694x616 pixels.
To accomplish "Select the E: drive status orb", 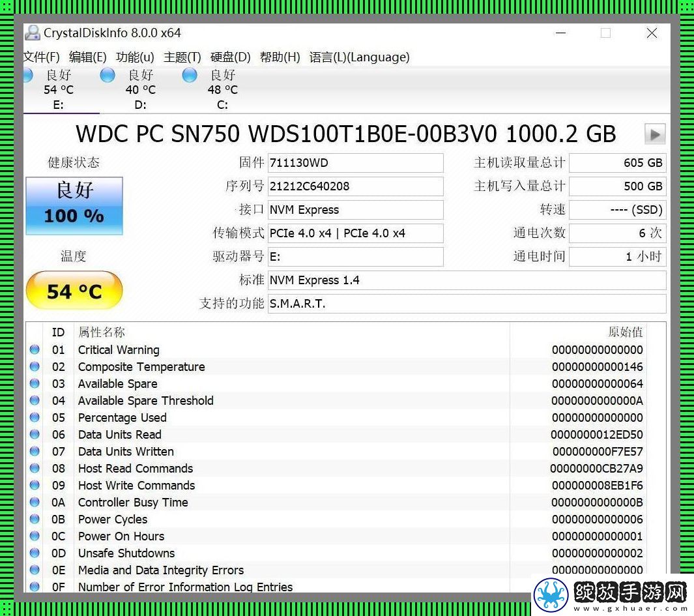I will click(27, 75).
